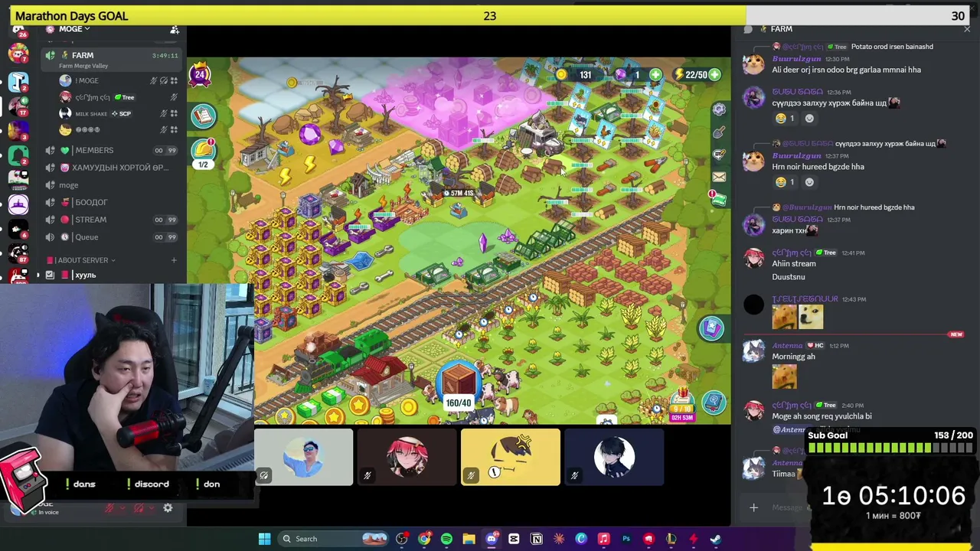Open File Explorer from the taskbar

point(469,539)
